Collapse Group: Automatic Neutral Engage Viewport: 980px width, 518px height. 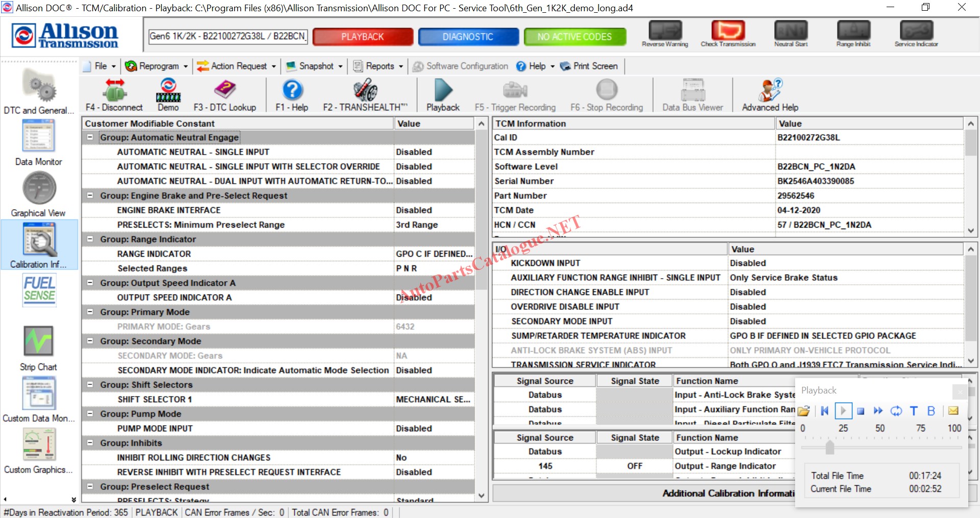click(x=90, y=137)
